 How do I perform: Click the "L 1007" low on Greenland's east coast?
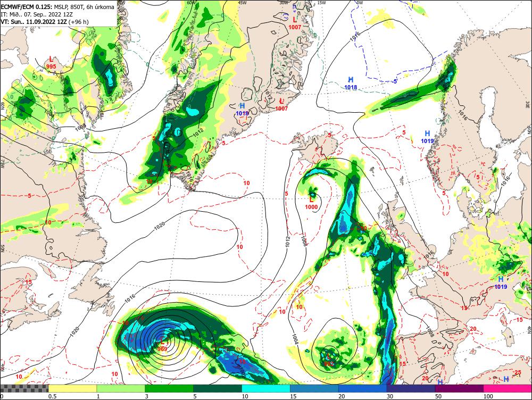(281, 104)
